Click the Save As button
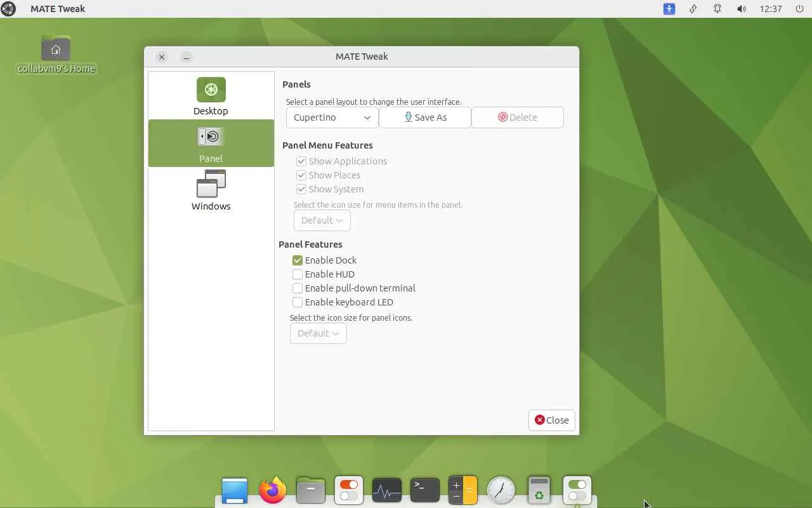The width and height of the screenshot is (812, 508). click(x=425, y=117)
